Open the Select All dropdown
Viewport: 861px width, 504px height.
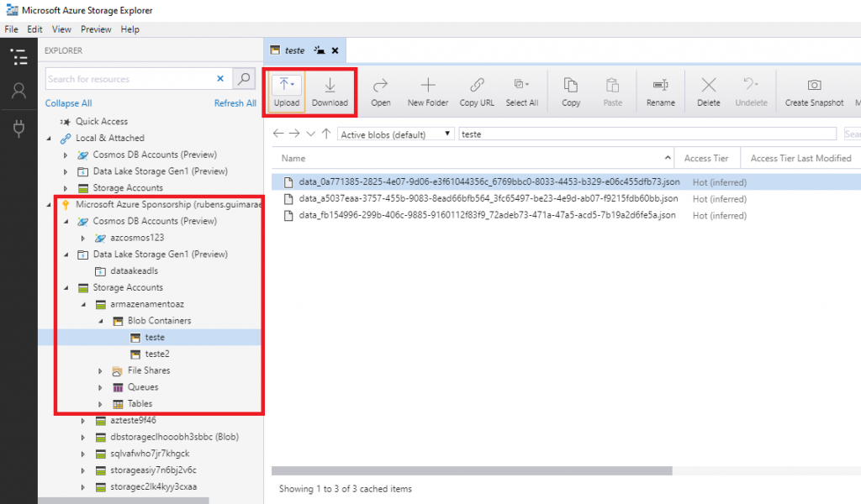[x=521, y=86]
